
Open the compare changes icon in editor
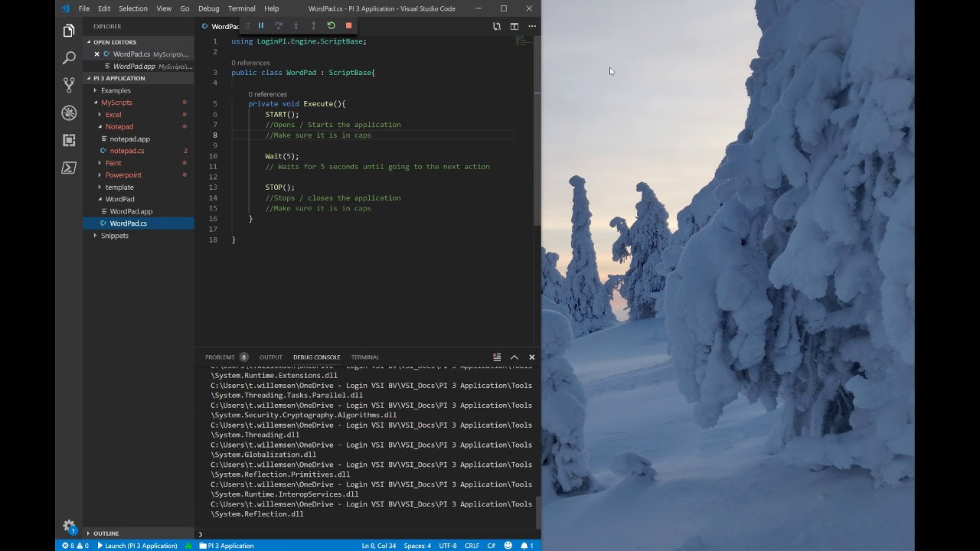[x=497, y=26]
